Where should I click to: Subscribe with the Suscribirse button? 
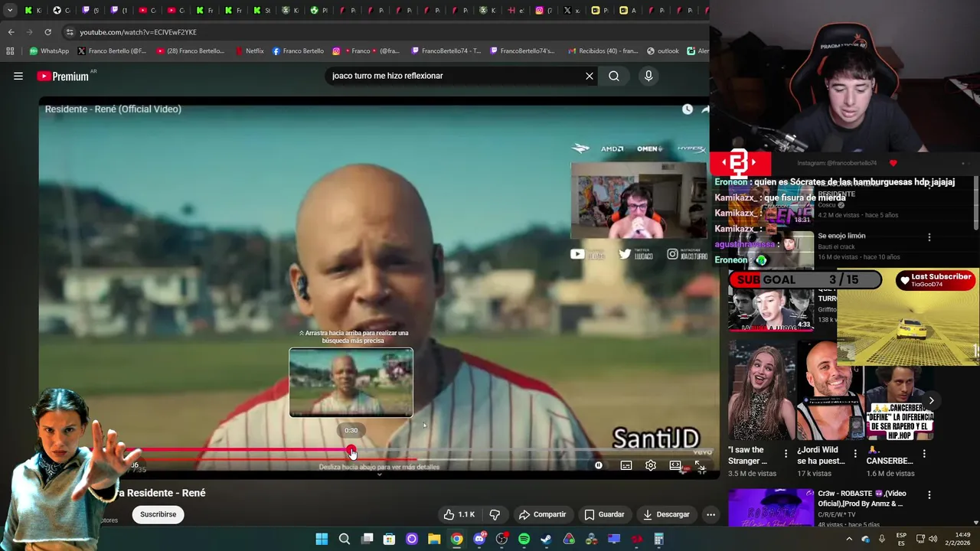(x=158, y=514)
